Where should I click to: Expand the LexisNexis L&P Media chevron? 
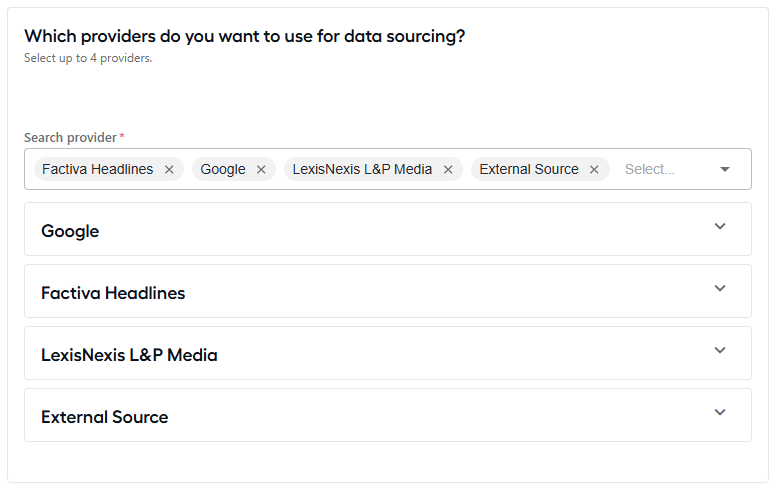pyautogui.click(x=720, y=350)
